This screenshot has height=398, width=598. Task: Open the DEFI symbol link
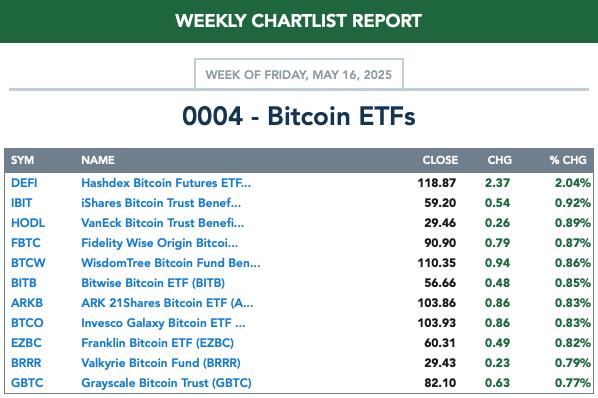click(24, 183)
